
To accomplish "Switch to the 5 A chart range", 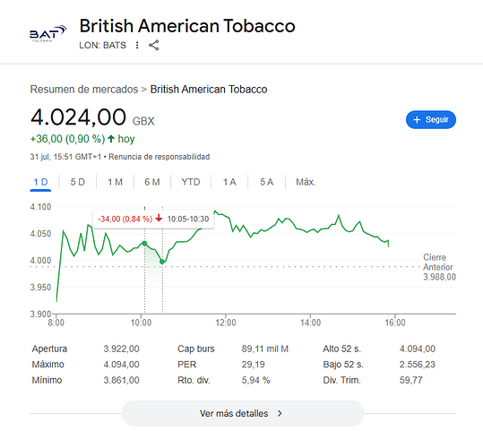I will [x=267, y=182].
